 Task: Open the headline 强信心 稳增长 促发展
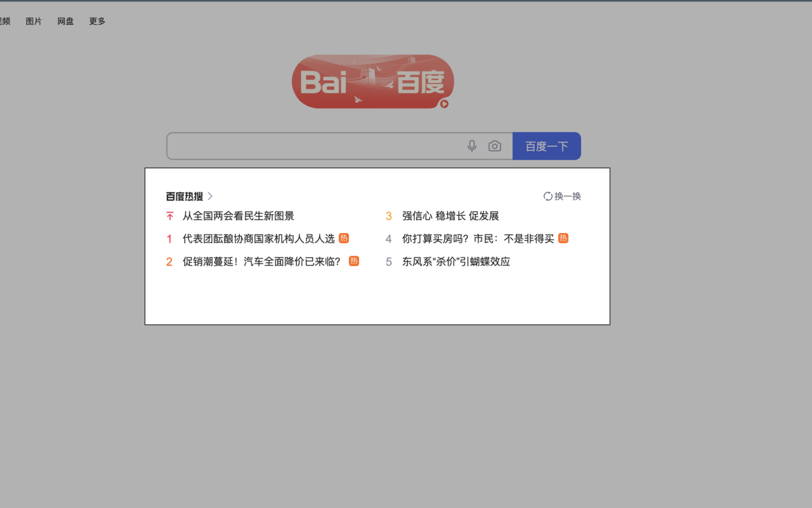[449, 216]
